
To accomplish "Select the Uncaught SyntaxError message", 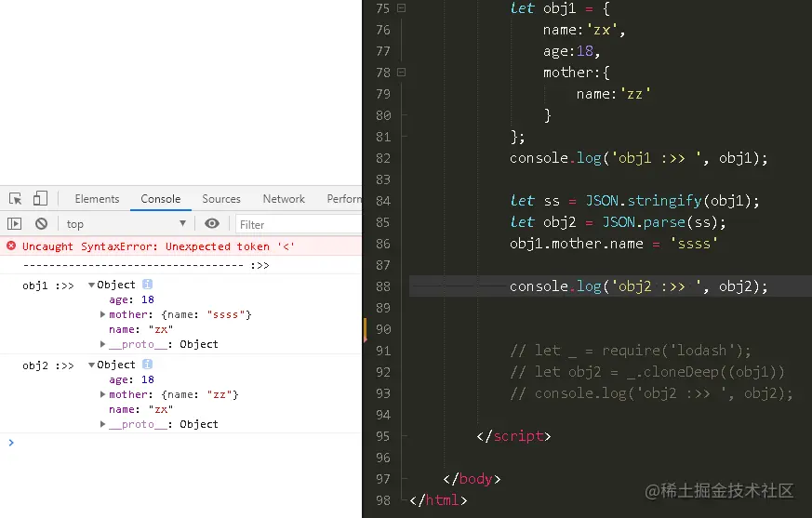I will click(x=158, y=246).
